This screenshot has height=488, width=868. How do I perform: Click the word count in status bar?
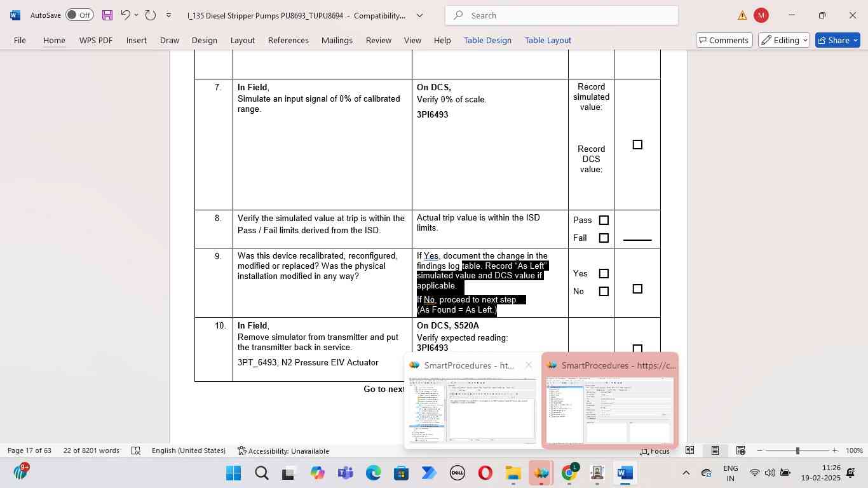(92, 451)
